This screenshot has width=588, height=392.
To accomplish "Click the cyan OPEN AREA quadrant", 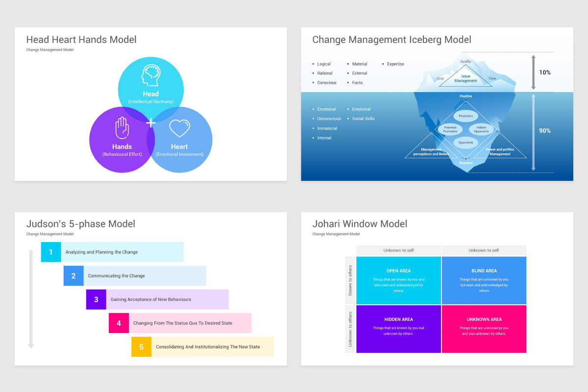I will coord(398,280).
